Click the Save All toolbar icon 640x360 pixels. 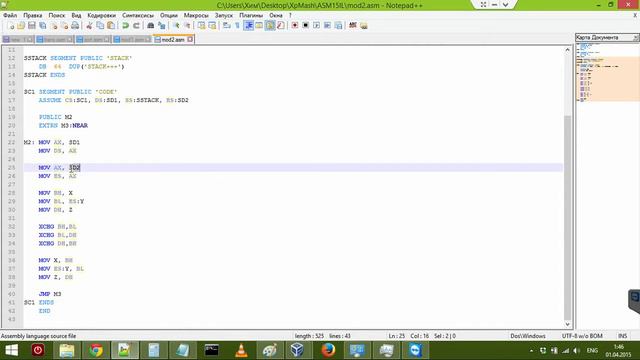tap(42, 25)
